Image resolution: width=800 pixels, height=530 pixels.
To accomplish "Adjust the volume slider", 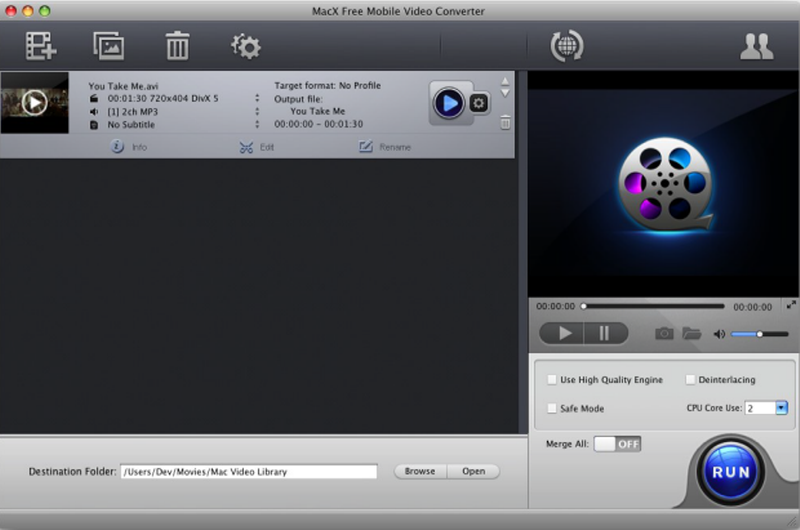I will [759, 334].
